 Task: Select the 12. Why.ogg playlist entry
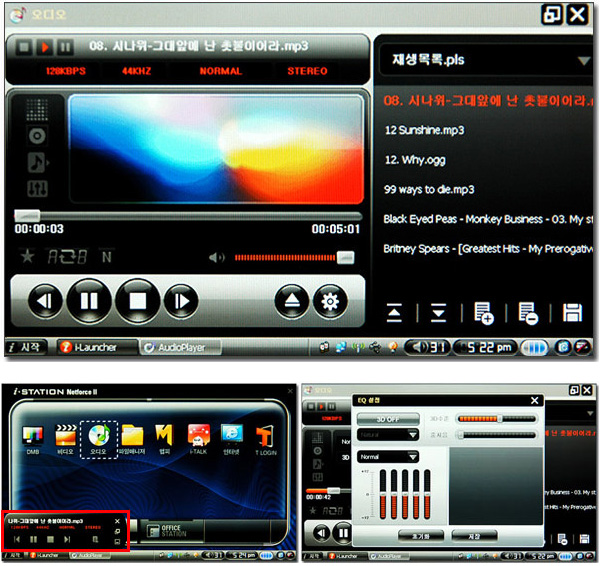click(x=415, y=160)
